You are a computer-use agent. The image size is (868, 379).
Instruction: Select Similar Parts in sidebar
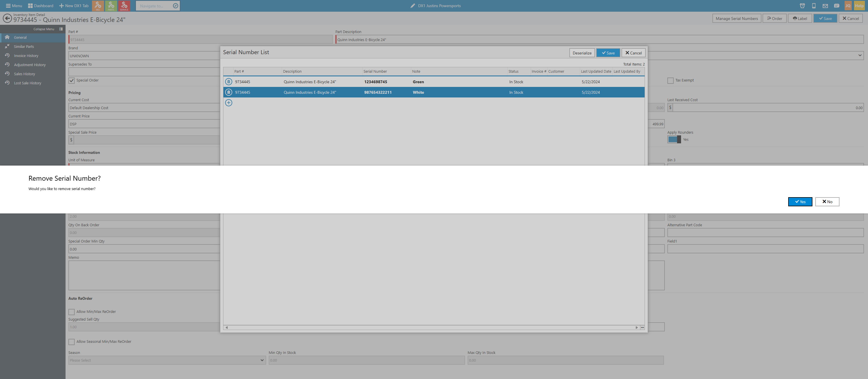[33, 46]
